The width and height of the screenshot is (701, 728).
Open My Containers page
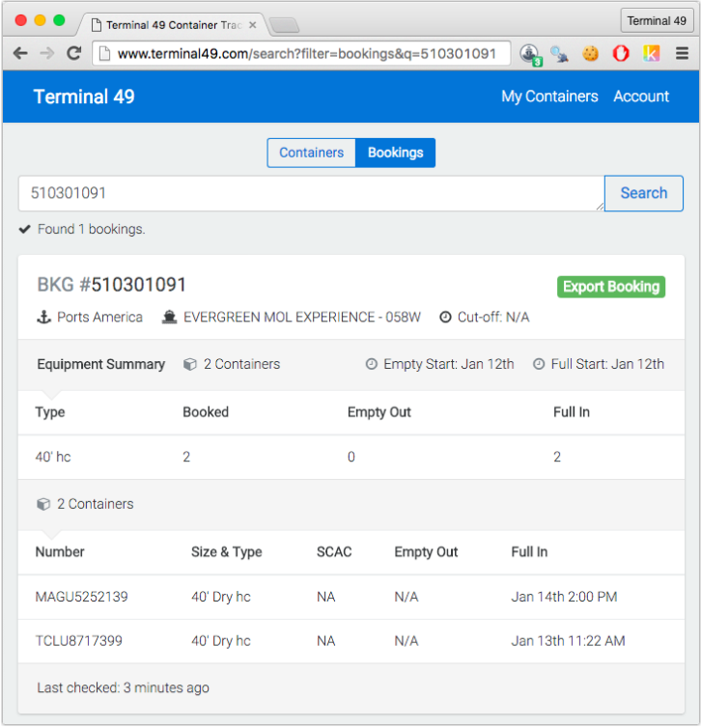(549, 97)
